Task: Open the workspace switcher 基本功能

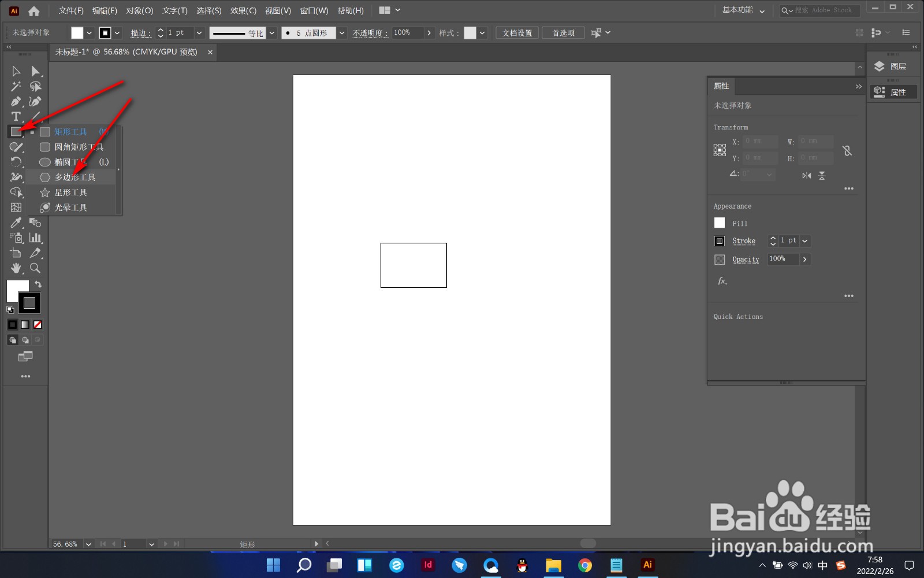Action: [743, 10]
